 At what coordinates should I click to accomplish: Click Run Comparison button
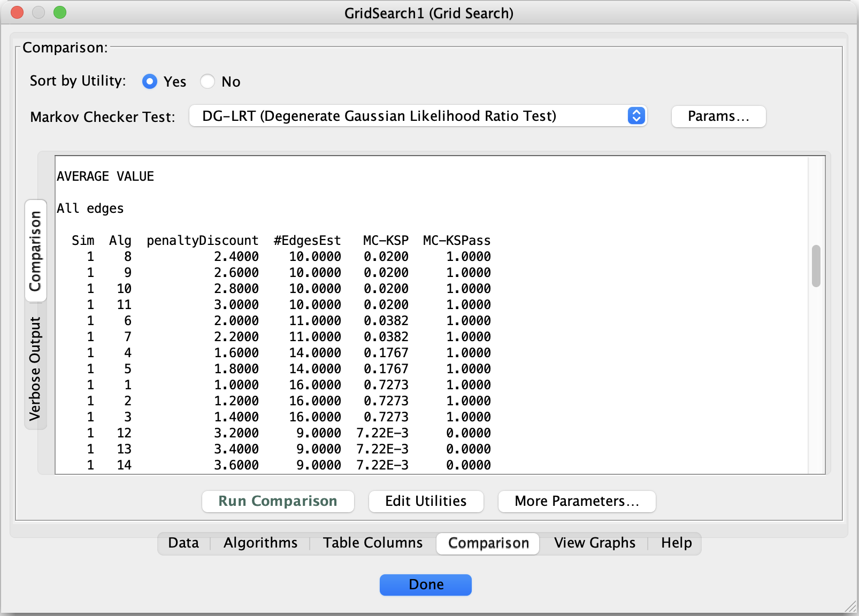(x=278, y=501)
